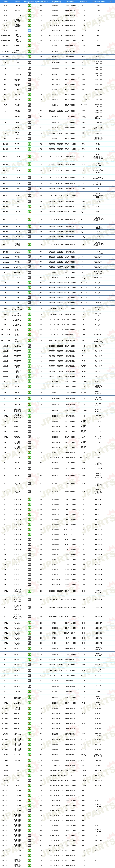Click the Lata produkcji column header

[x=56, y=1]
